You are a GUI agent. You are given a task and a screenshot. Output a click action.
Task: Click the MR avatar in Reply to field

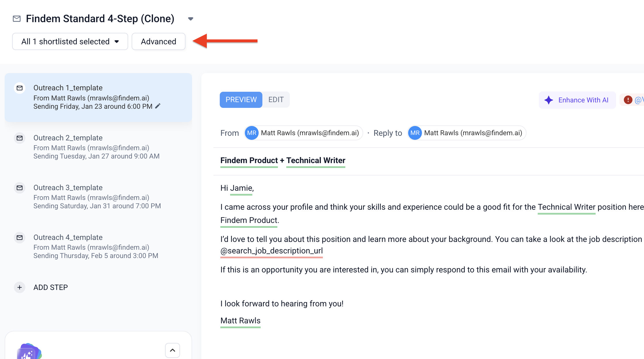415,133
